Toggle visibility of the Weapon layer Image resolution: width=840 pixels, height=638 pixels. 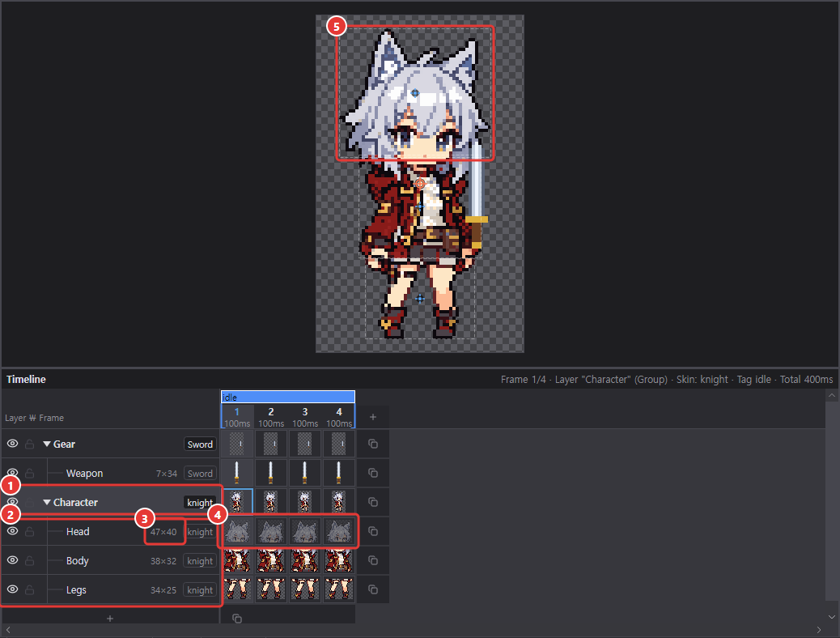pyautogui.click(x=12, y=473)
